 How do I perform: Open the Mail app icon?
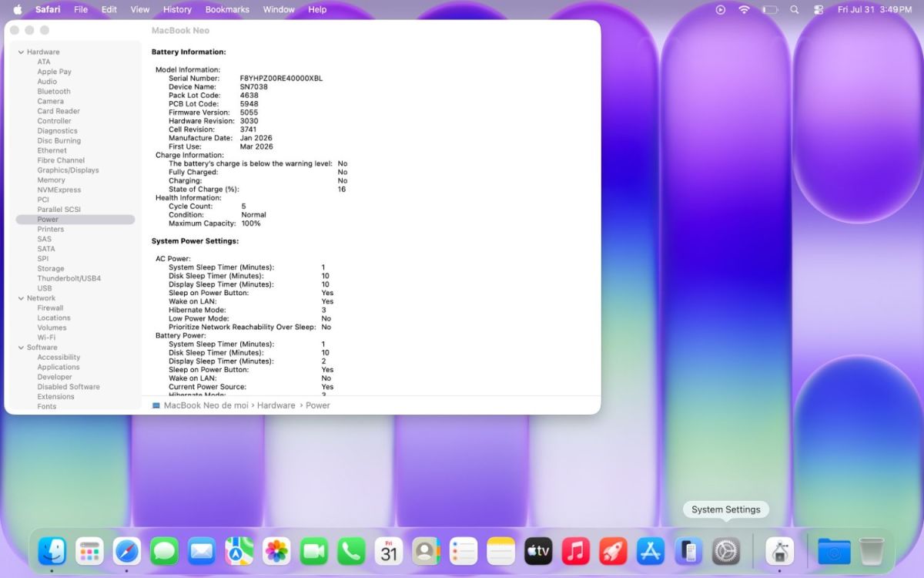coord(202,551)
